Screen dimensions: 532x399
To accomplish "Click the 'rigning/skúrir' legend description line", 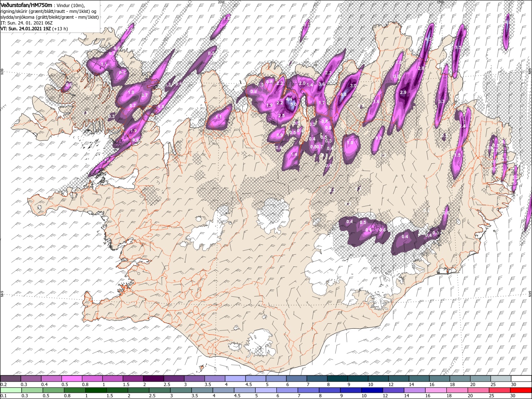I will [x=49, y=11].
